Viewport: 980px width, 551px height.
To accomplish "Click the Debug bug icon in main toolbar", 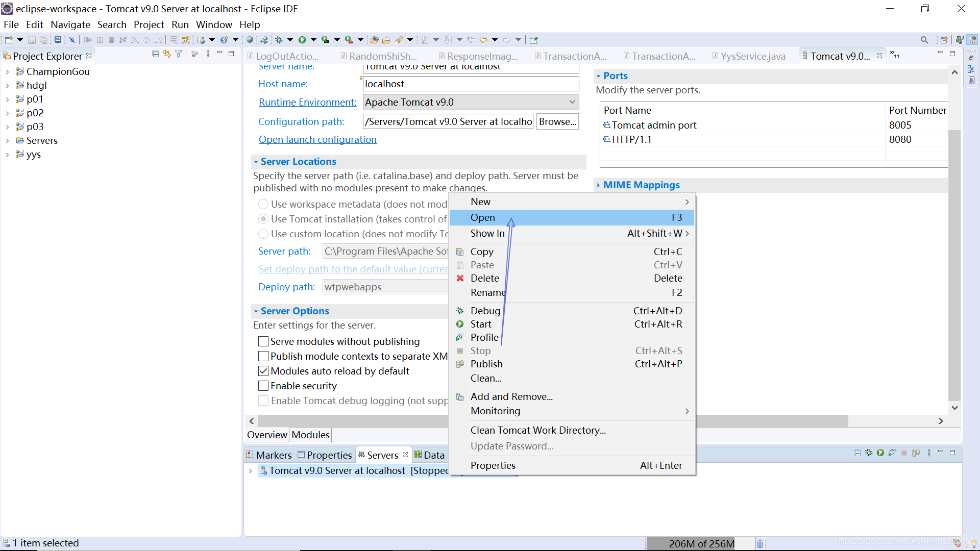I will coord(279,40).
